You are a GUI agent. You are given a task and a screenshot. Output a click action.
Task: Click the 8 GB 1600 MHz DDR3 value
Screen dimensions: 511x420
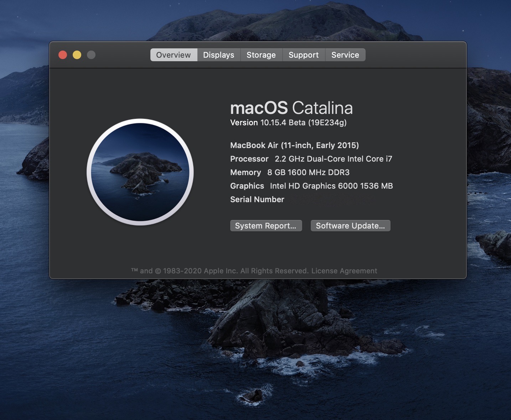click(x=308, y=172)
